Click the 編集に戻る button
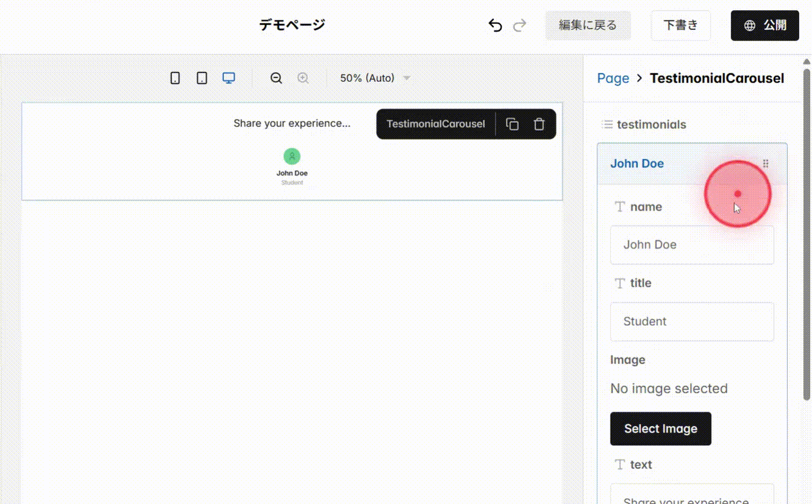This screenshot has height=504, width=812. tap(588, 25)
